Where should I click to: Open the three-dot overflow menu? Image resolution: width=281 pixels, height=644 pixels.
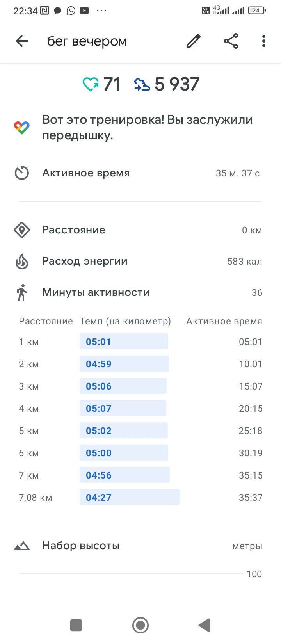[264, 41]
